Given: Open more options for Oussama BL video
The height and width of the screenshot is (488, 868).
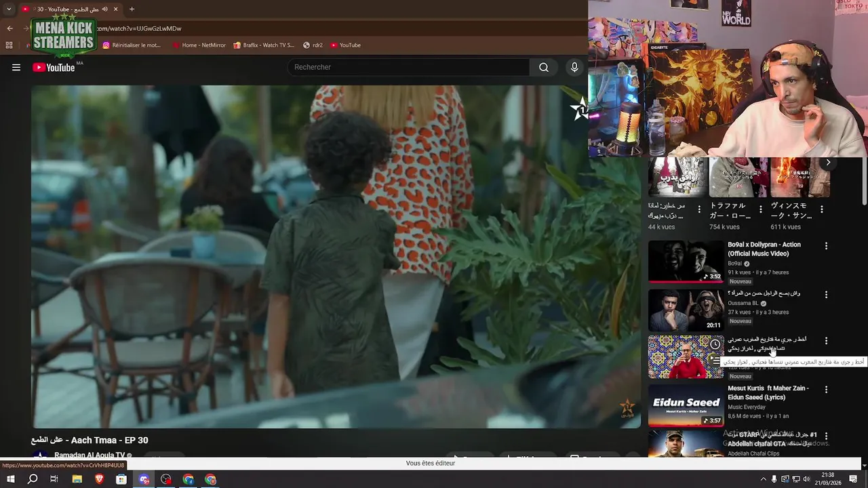Looking at the screenshot, I should pyautogui.click(x=826, y=295).
